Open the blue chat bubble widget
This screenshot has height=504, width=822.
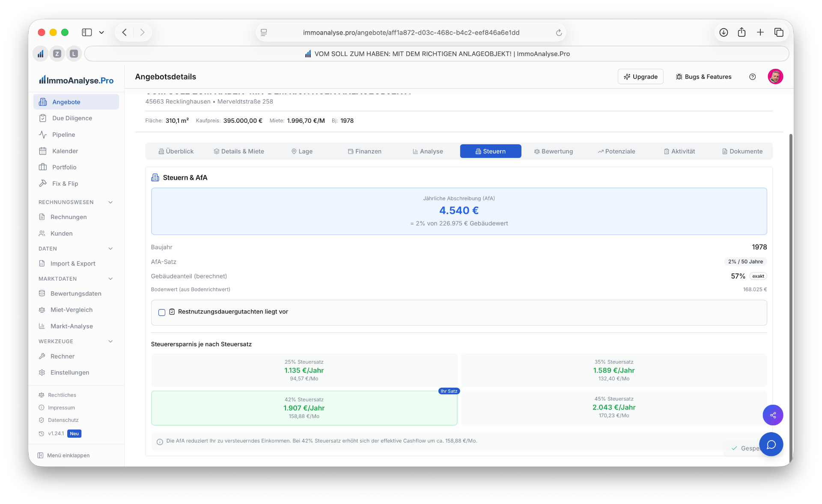(771, 445)
